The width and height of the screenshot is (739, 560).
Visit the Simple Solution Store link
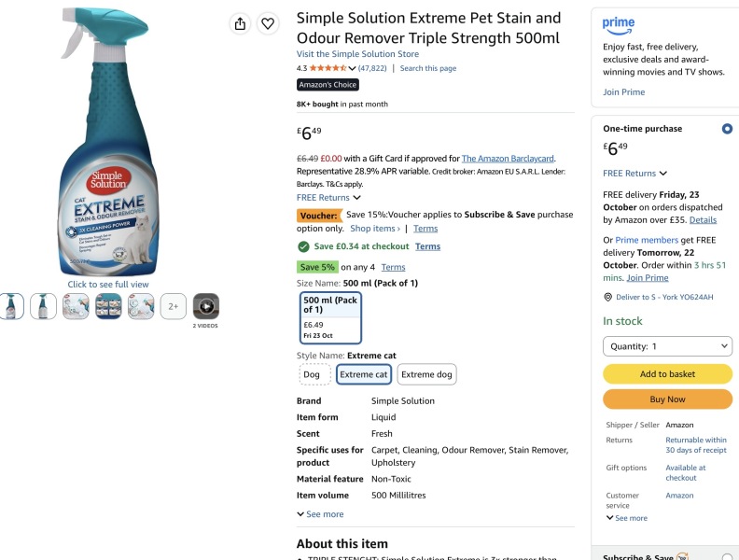(357, 54)
